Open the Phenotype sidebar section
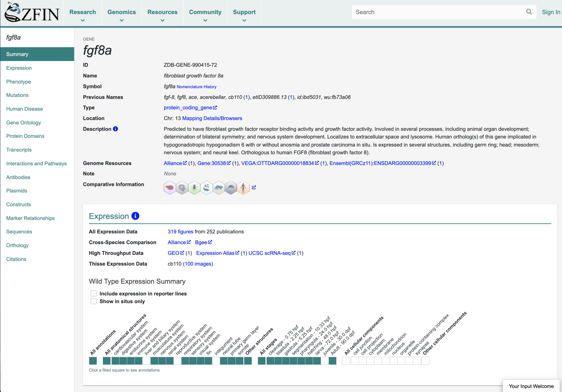Viewport: 562px width, 392px height. [x=18, y=81]
